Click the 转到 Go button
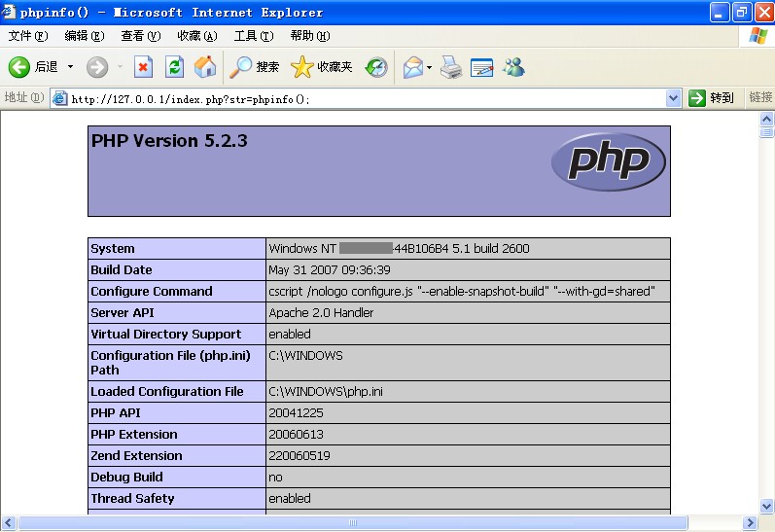 point(711,98)
